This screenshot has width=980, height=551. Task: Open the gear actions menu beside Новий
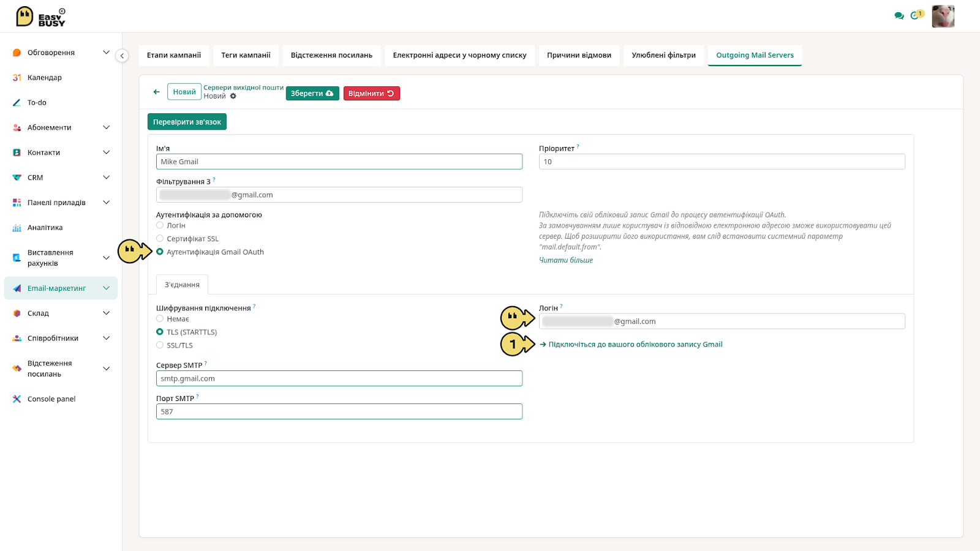point(233,96)
